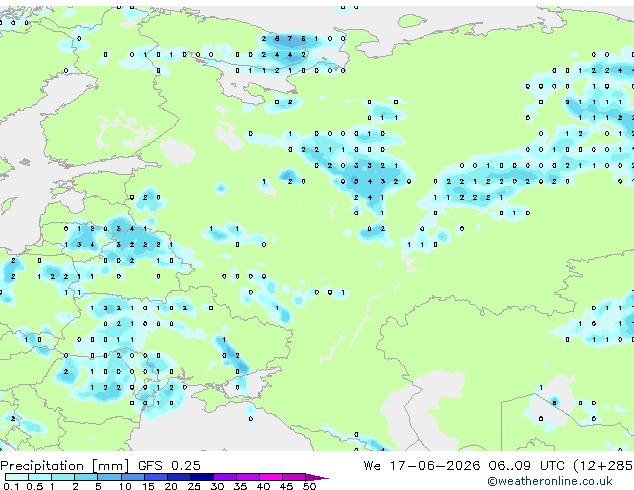Screen dimensions: 634x490
Task: Pick the 15–20 mm legend color swatch
Action: (x=155, y=477)
